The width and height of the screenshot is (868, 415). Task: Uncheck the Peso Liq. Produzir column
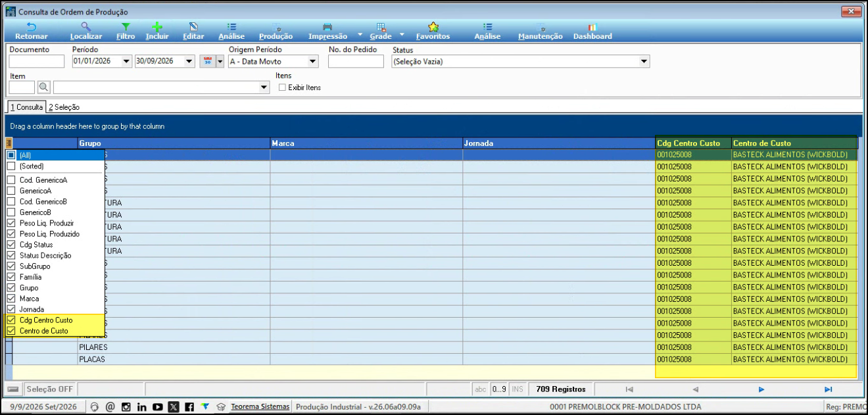[11, 224]
